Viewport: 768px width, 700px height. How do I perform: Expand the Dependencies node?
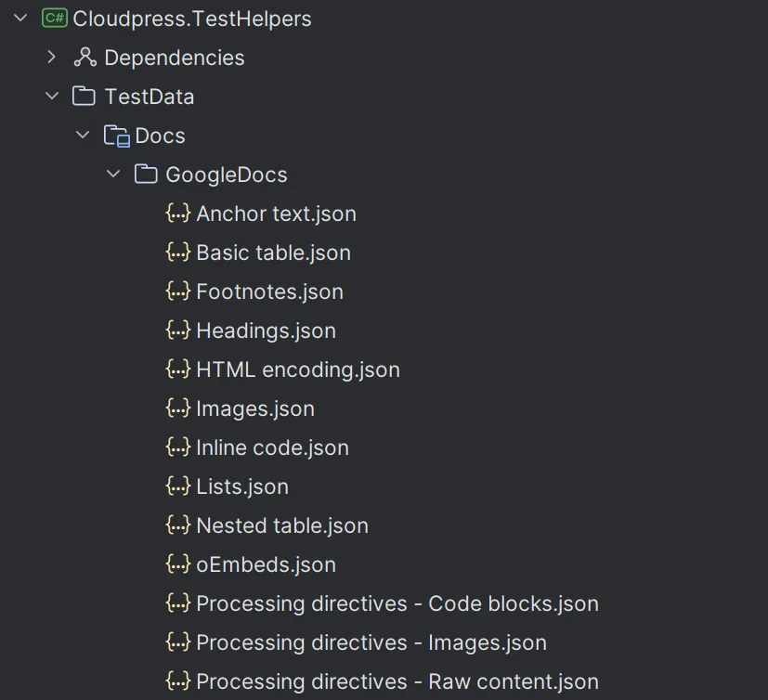click(51, 58)
